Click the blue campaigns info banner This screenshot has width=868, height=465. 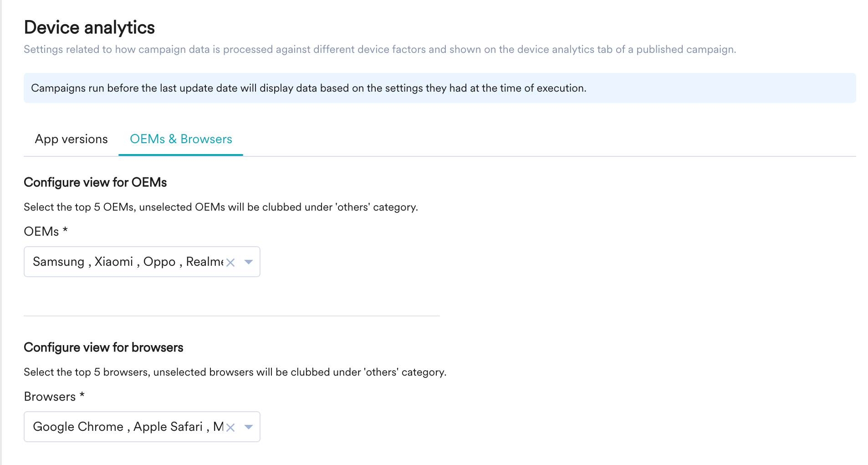(440, 88)
